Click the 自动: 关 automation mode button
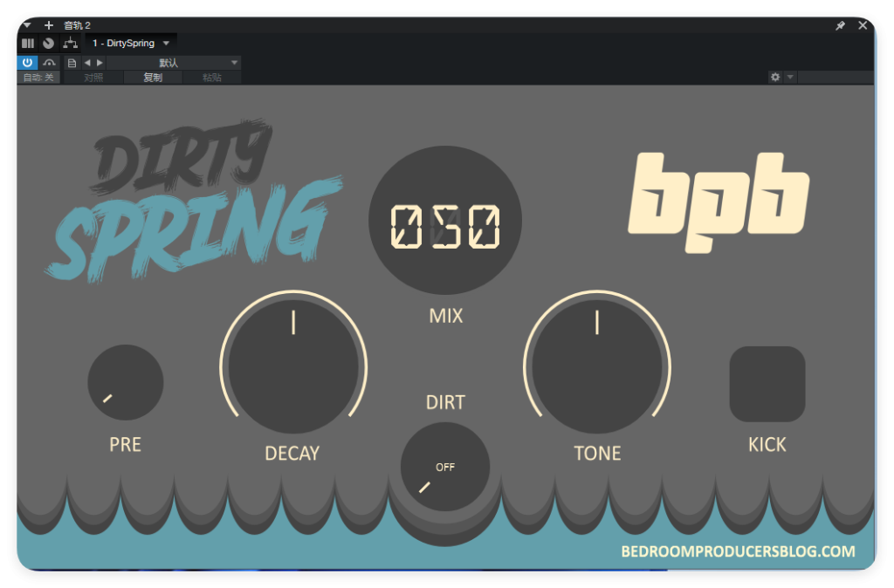This screenshot has width=894, height=588. (38, 78)
